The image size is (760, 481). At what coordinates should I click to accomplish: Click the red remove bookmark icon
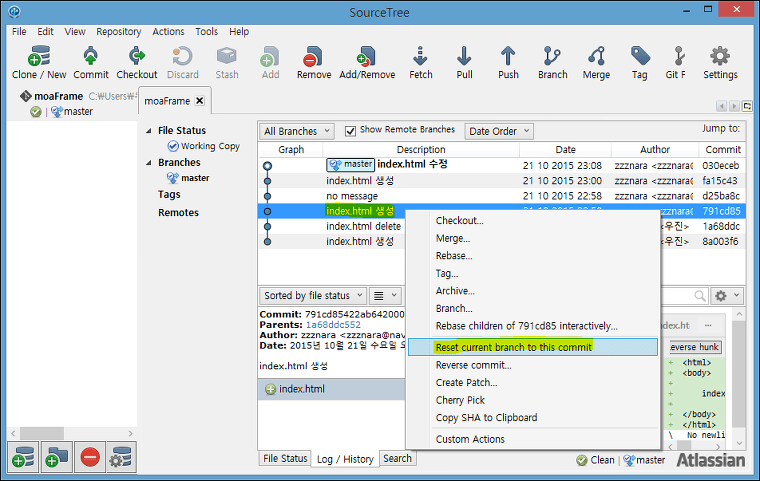90,457
